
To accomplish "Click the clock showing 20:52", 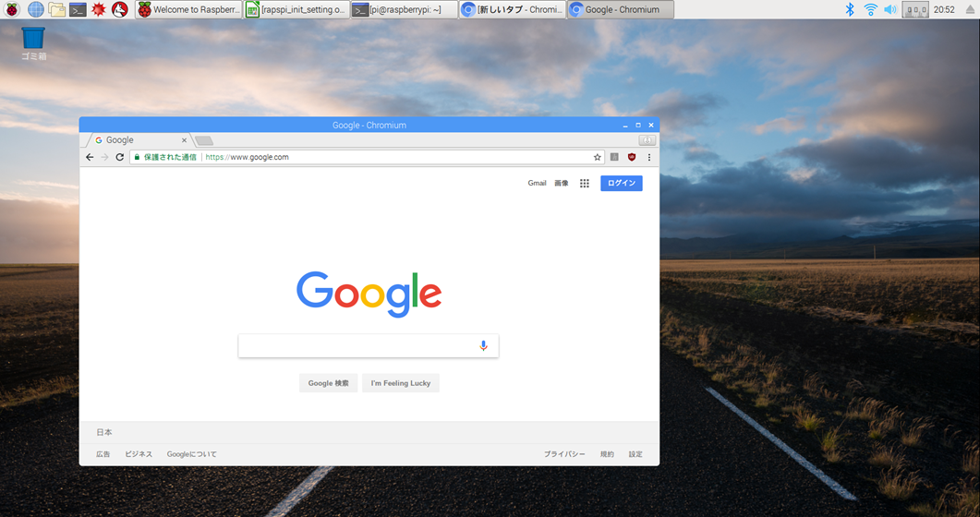I will pos(944,9).
